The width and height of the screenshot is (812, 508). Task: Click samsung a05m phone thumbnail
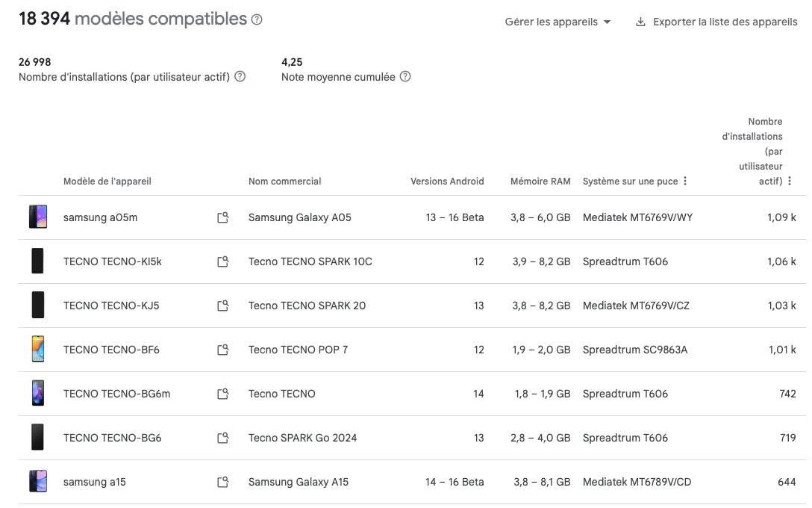point(38,217)
